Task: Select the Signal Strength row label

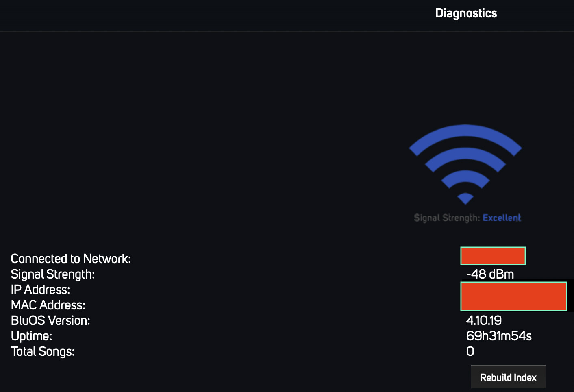Action: point(52,274)
